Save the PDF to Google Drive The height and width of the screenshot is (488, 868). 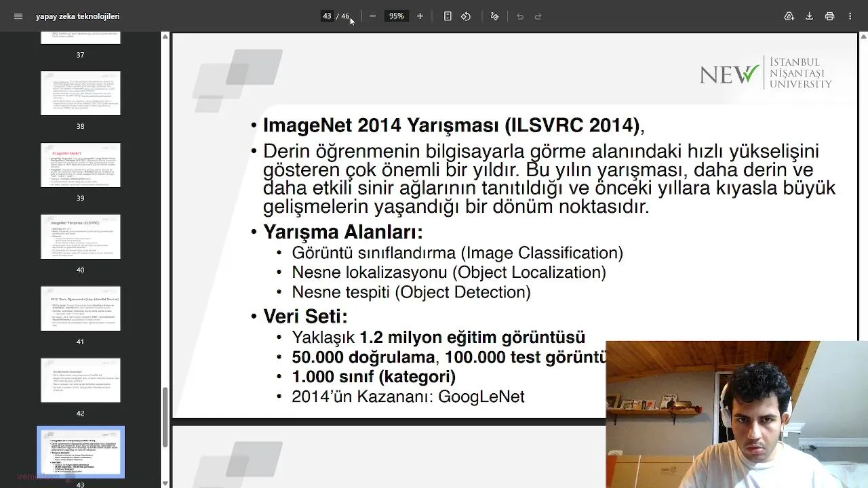(789, 16)
